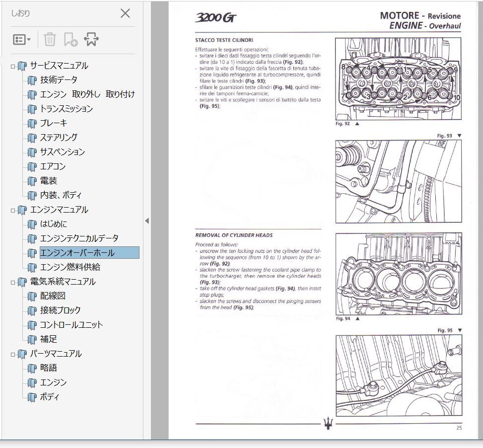Screen dimensions: 483x448
Task: Open the 配線図 bookmark
Action: point(53,296)
